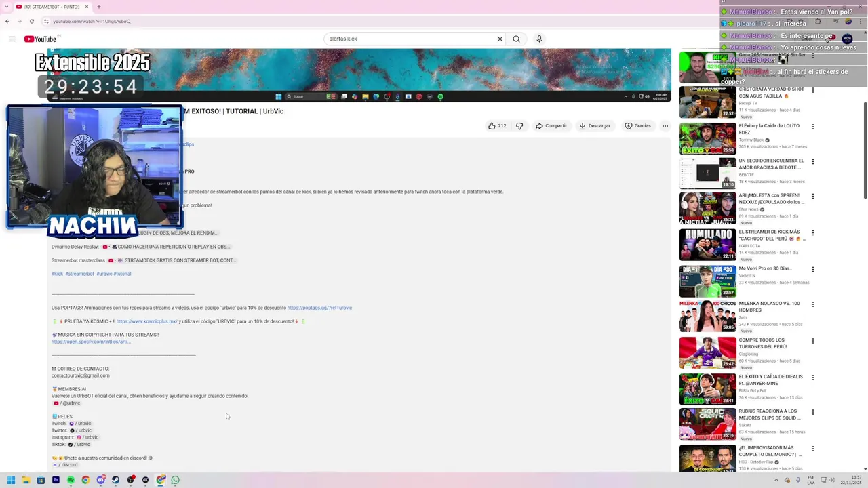
Task: Open the Twitch urbvic profile link
Action: tap(80, 424)
